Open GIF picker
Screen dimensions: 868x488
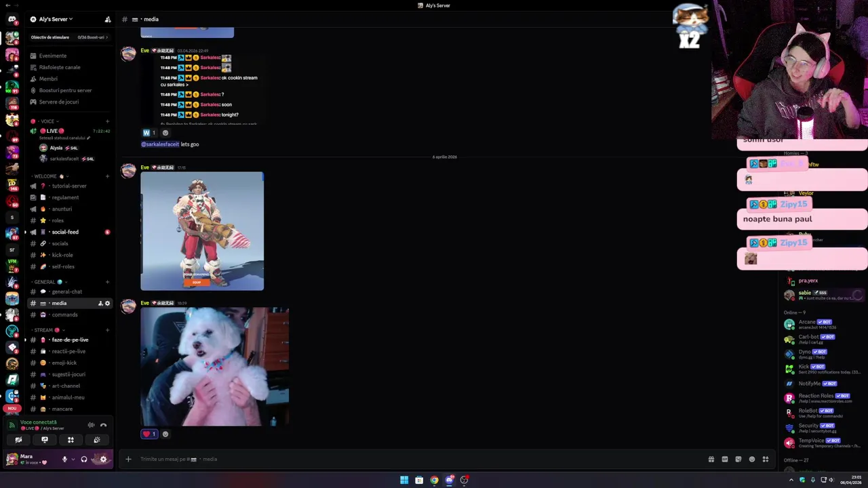click(725, 459)
